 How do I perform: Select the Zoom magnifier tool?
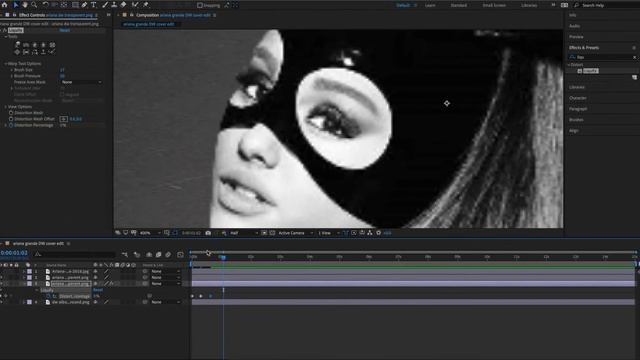[x=34, y=5]
